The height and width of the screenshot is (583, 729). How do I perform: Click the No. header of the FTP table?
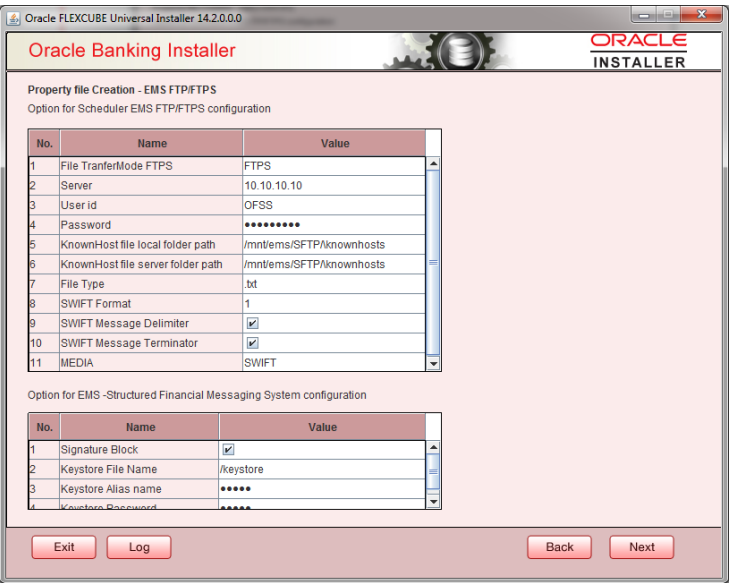[x=45, y=143]
